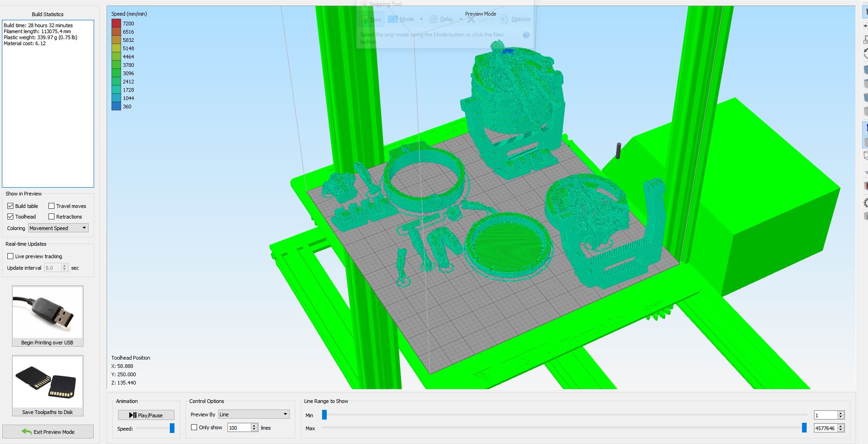Click the Plastic weight 339.97 g text
This screenshot has height=444, width=868.
pos(41,37)
